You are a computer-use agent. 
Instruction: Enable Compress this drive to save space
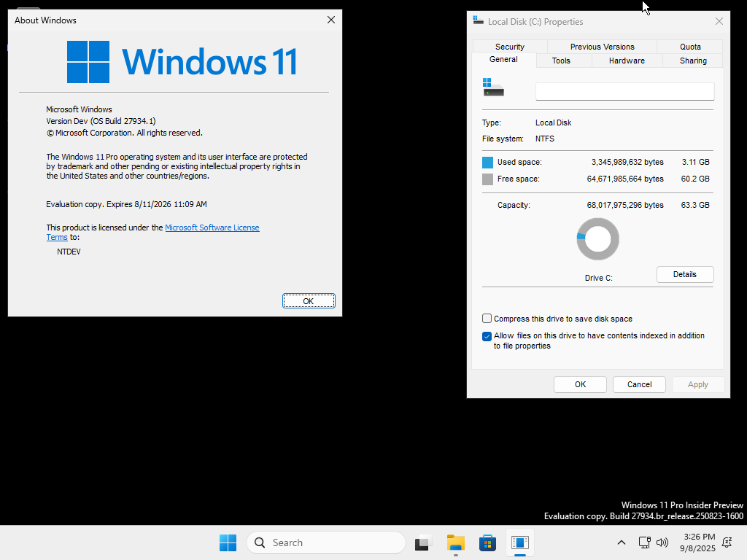click(x=487, y=319)
